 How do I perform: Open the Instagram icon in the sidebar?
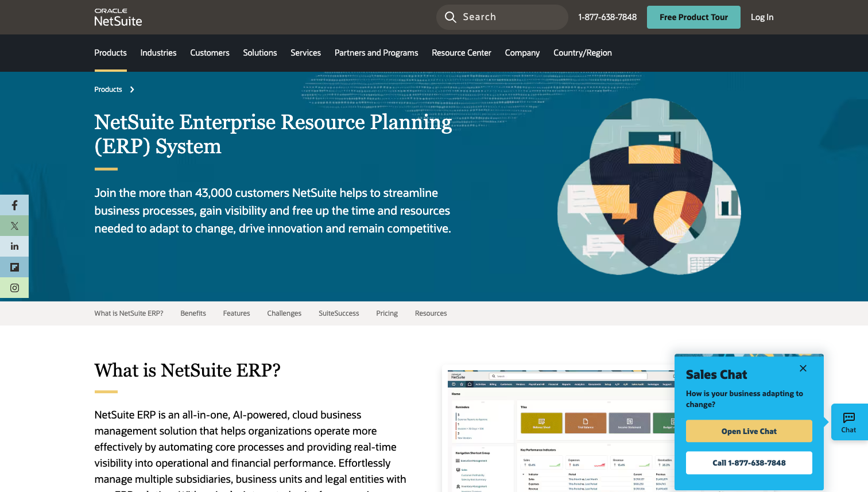click(x=14, y=288)
